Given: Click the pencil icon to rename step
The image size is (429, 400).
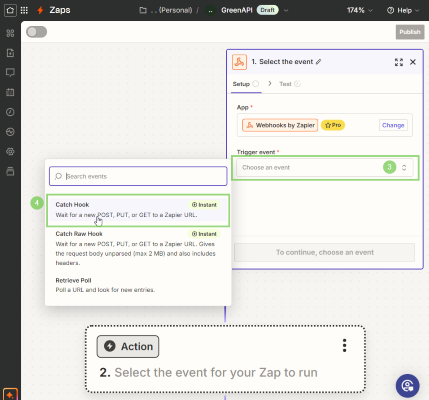Looking at the screenshot, I should pyautogui.click(x=318, y=62).
